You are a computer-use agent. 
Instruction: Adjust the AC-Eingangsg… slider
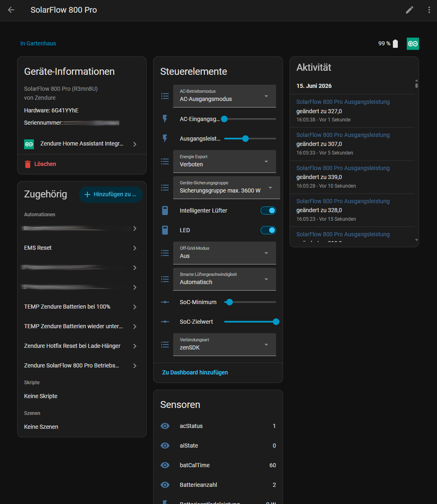pyautogui.click(x=250, y=119)
